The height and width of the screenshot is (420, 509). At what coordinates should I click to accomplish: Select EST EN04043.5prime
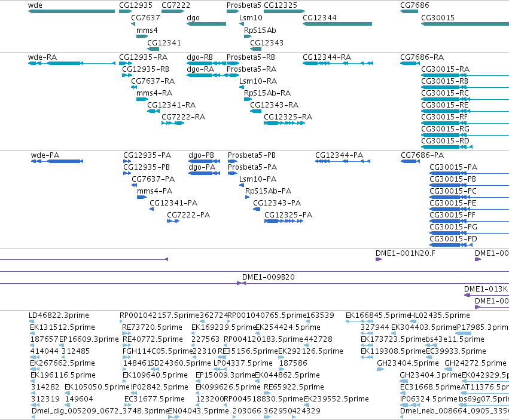click(199, 410)
